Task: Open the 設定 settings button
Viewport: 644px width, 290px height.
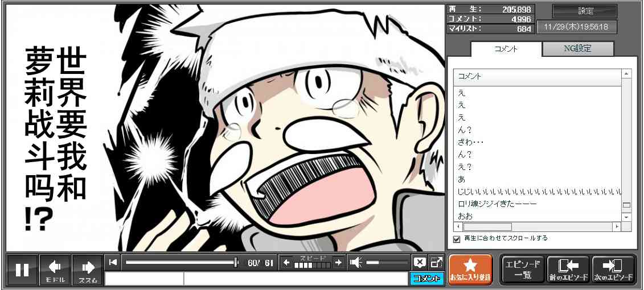Action: point(585,11)
